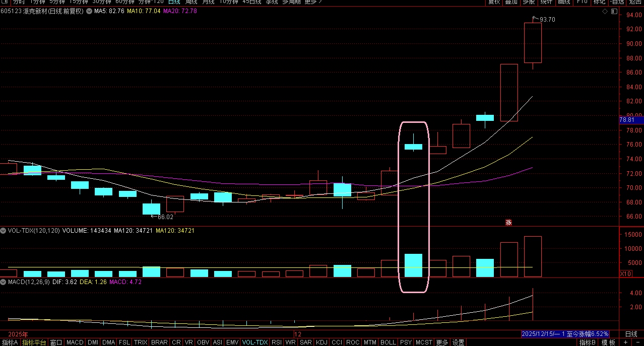Open the WR indicator tab
This screenshot has width=644, height=346.
(x=291, y=342)
